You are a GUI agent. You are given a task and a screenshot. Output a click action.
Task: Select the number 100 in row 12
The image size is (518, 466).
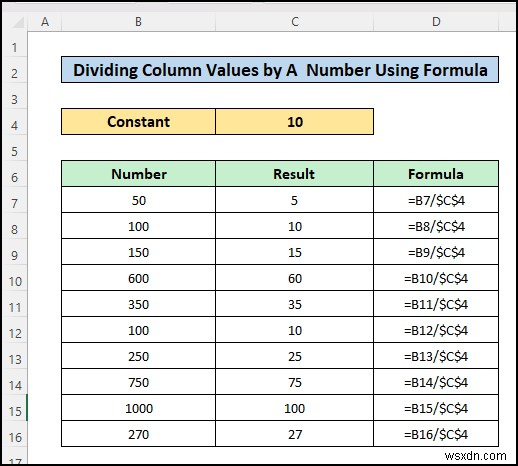pyautogui.click(x=138, y=330)
